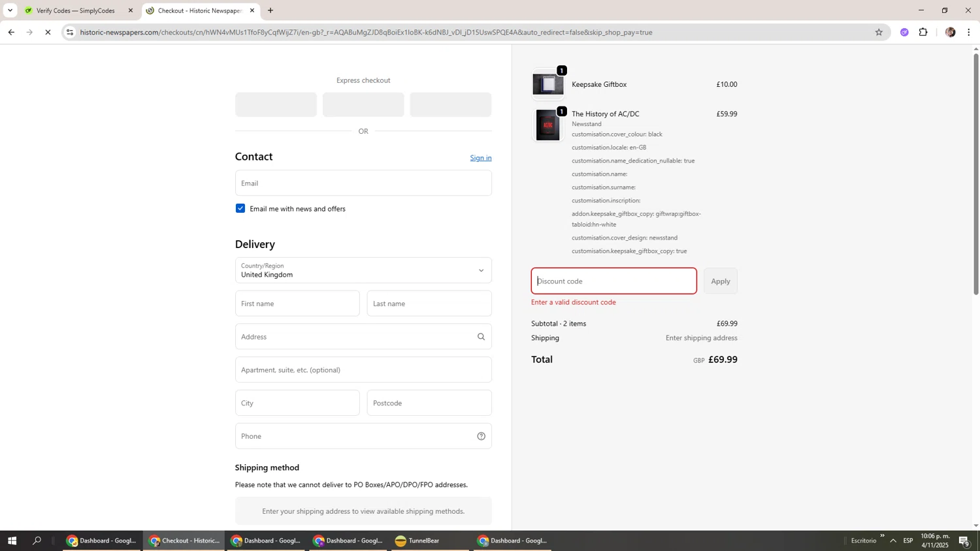Click the browser back arrow
This screenshot has width=980, height=551.
pos(11,32)
